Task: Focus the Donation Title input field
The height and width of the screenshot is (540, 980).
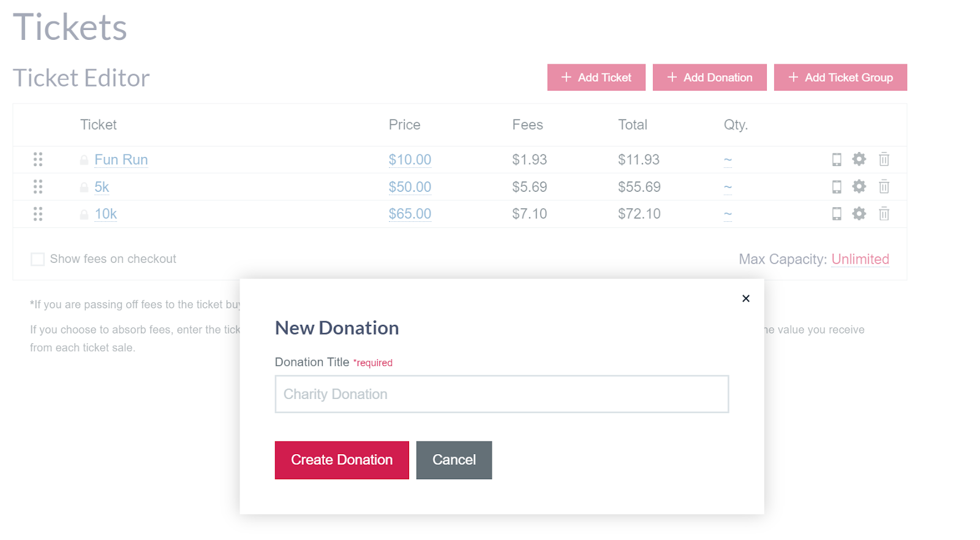Action: 502,394
